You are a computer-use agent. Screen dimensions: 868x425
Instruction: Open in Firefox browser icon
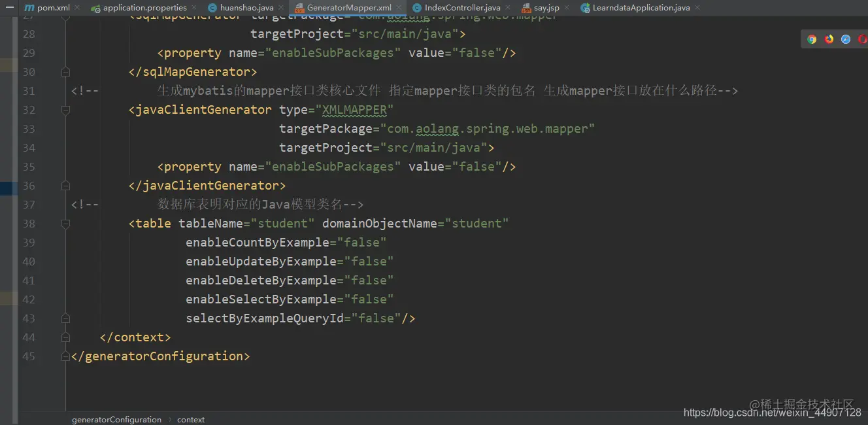[829, 39]
